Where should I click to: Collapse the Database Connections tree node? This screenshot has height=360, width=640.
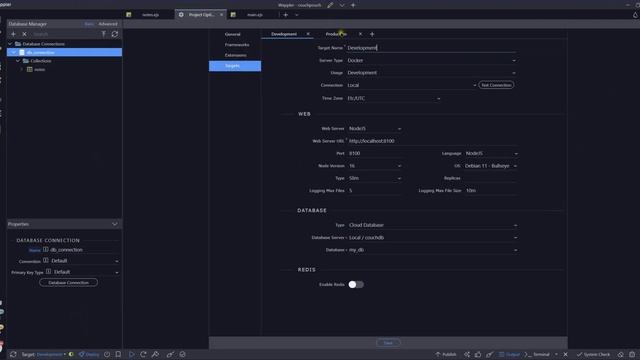(10, 44)
